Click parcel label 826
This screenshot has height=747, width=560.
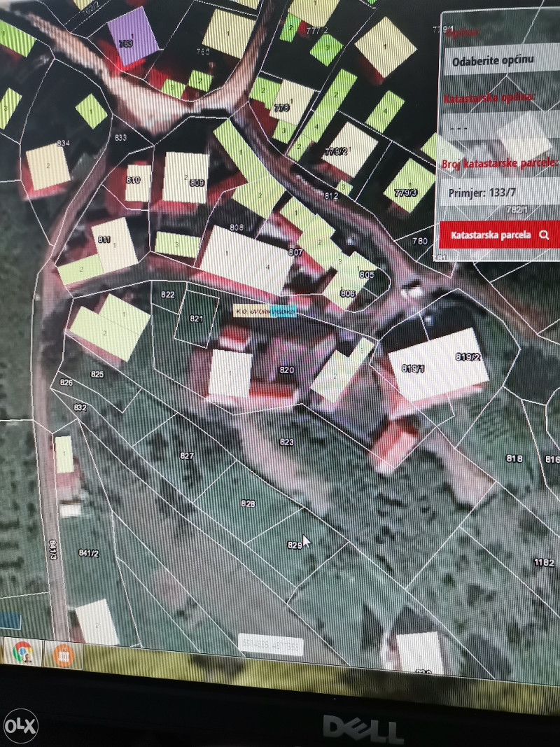(66, 382)
